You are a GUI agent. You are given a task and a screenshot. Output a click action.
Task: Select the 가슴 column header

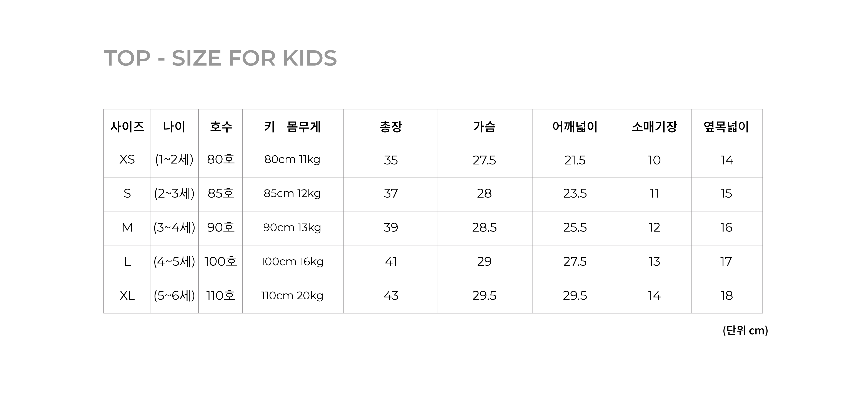(484, 127)
